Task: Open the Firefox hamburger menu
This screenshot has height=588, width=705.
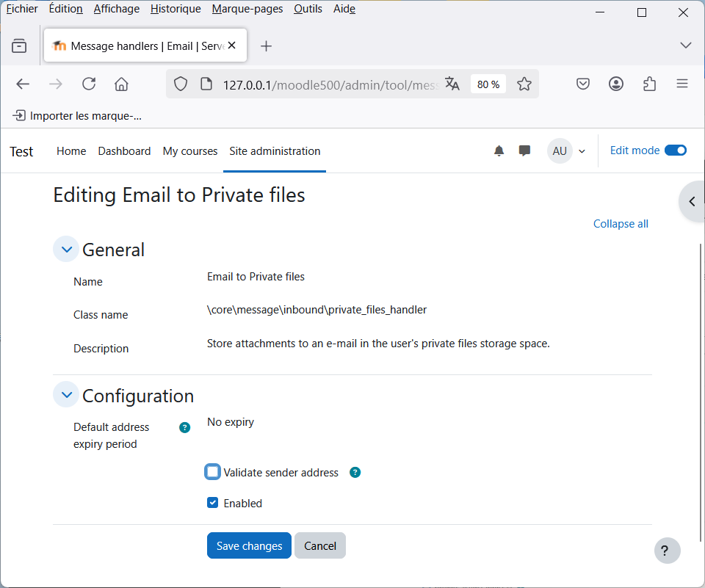Action: click(x=682, y=84)
